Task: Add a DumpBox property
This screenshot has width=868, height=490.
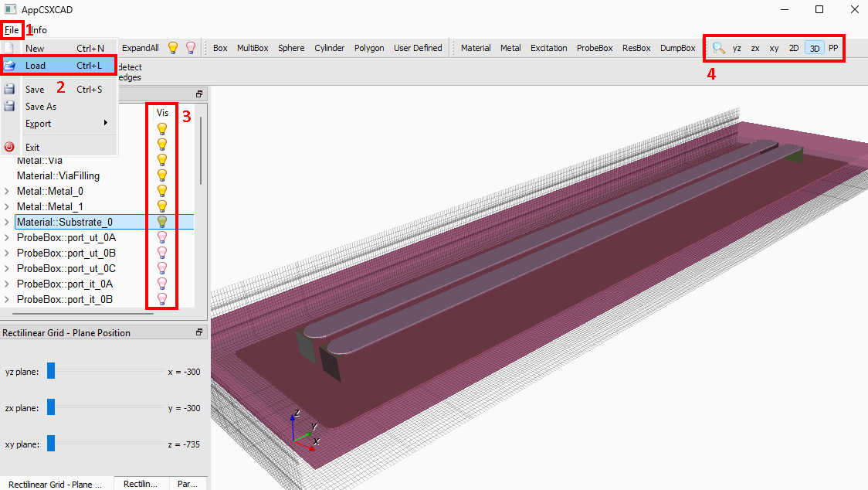Action: (x=677, y=48)
